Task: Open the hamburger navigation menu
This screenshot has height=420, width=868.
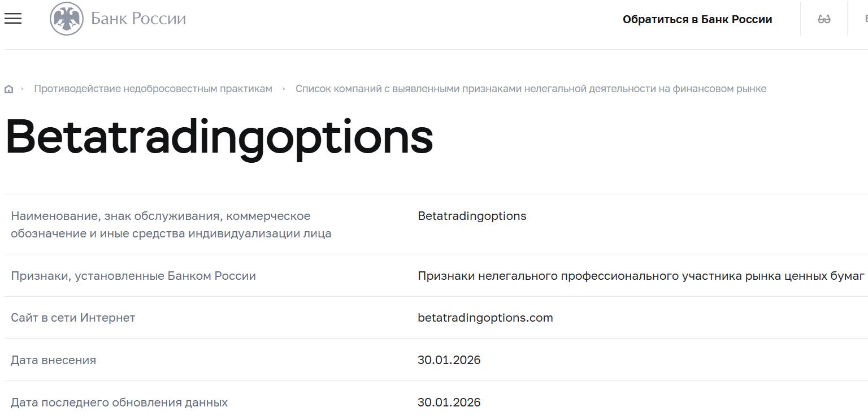Action: (12, 18)
